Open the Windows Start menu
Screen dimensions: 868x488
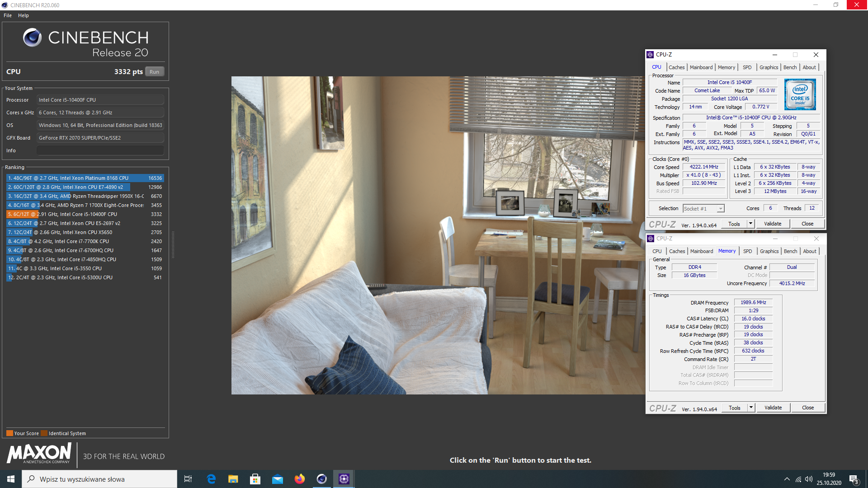pyautogui.click(x=11, y=479)
